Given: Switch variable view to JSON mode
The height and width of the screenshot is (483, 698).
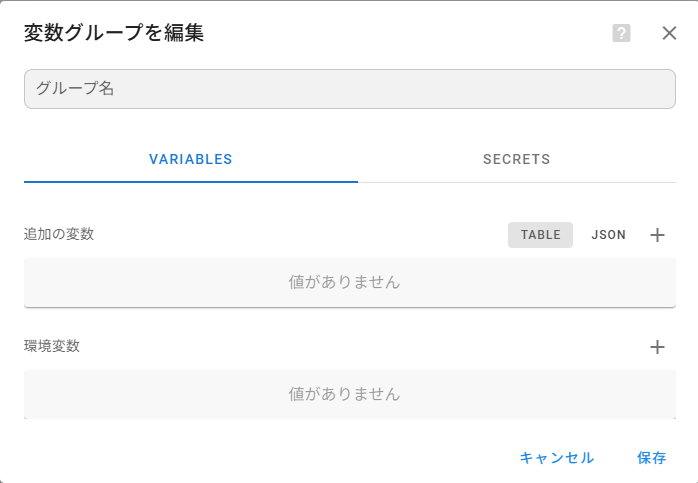Looking at the screenshot, I should [x=608, y=235].
